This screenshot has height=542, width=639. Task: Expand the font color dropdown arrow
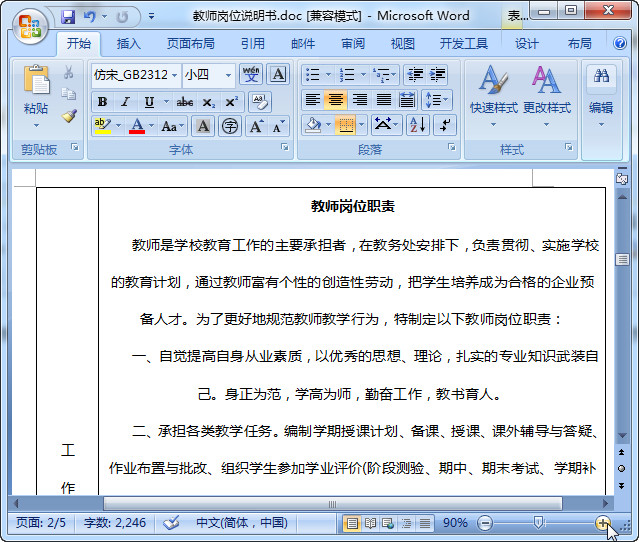[150, 126]
